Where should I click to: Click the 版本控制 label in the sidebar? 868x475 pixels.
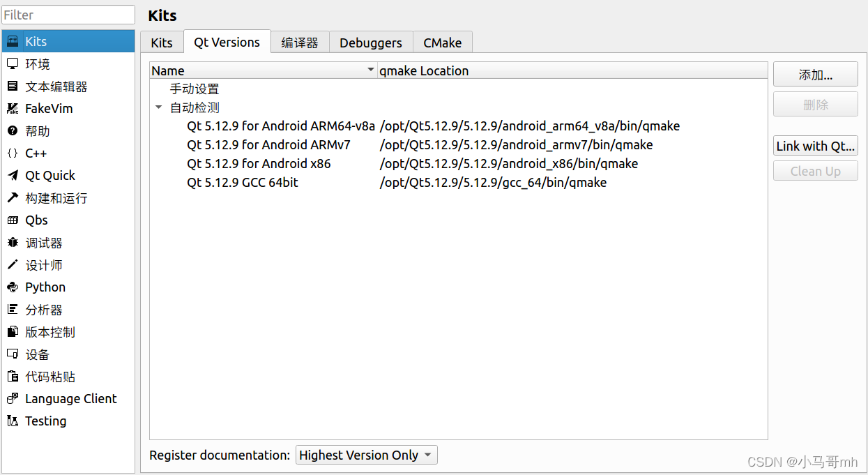(50, 332)
